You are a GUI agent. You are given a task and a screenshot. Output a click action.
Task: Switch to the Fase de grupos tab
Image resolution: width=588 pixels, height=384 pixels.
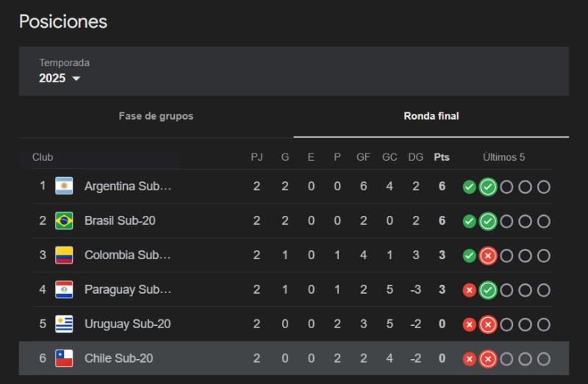[156, 116]
